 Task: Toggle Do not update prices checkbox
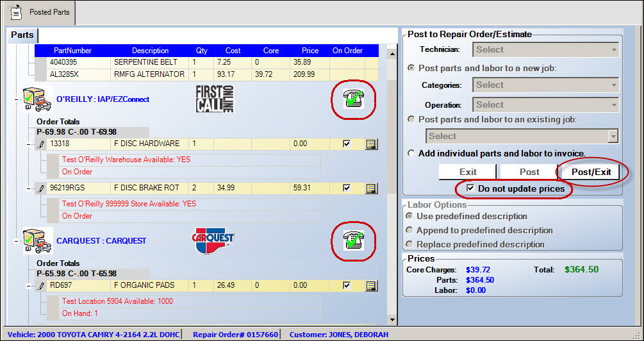(471, 189)
